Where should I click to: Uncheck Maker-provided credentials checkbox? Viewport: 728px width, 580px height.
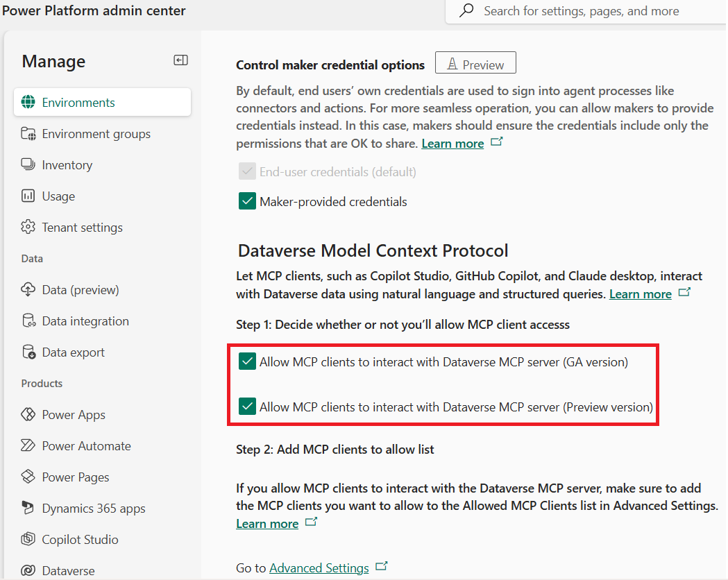pos(247,202)
